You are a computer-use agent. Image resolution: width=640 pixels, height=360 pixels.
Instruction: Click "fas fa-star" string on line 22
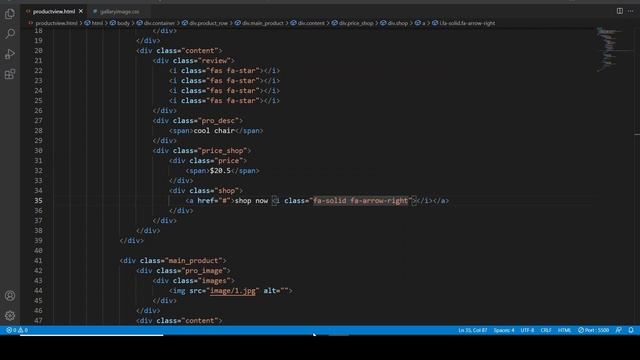click(x=233, y=71)
